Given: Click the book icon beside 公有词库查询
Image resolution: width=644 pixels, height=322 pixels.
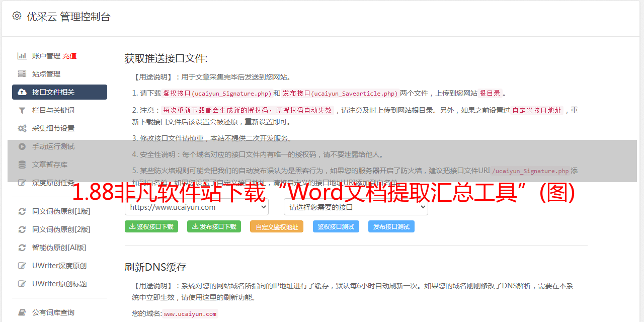Looking at the screenshot, I should pyautogui.click(x=22, y=312).
